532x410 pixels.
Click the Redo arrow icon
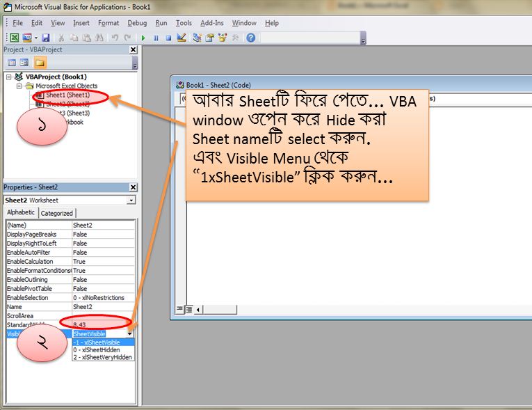[127, 38]
